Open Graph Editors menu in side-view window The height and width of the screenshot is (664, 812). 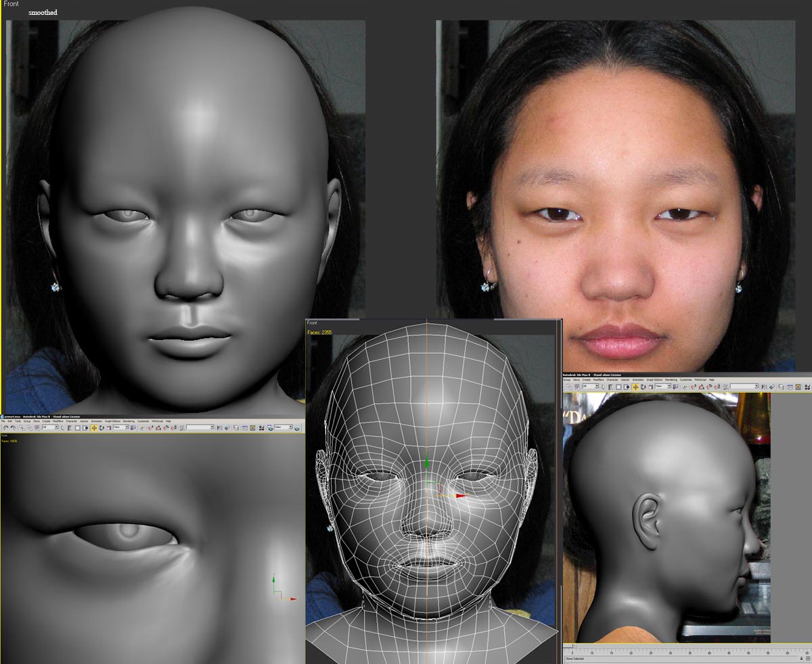coord(654,380)
